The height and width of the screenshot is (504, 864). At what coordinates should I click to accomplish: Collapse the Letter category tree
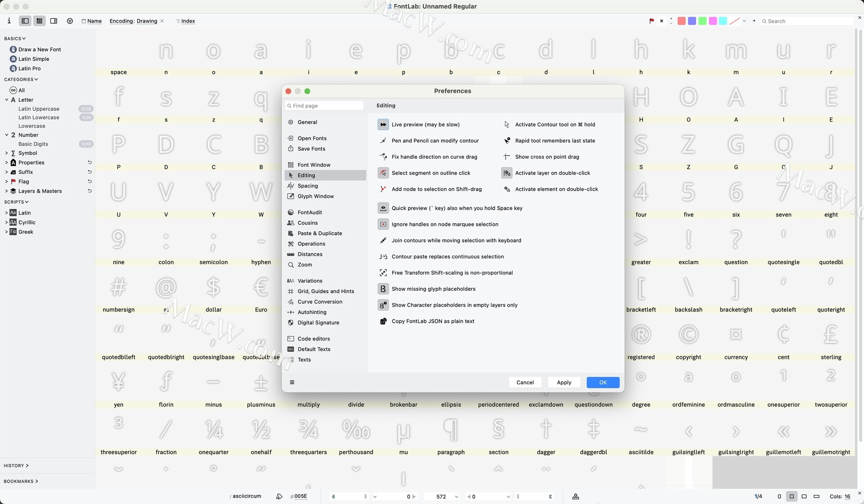pos(7,100)
